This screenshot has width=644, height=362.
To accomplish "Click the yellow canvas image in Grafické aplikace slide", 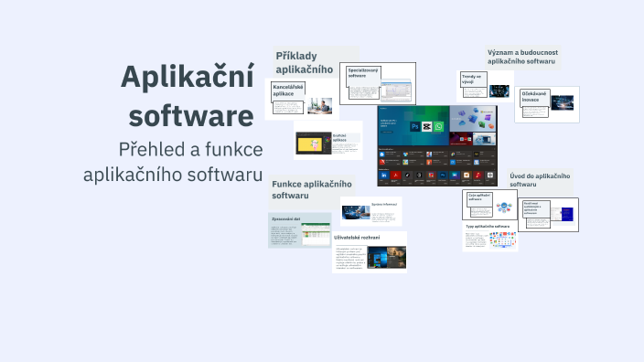I will pyautogui.click(x=314, y=143).
